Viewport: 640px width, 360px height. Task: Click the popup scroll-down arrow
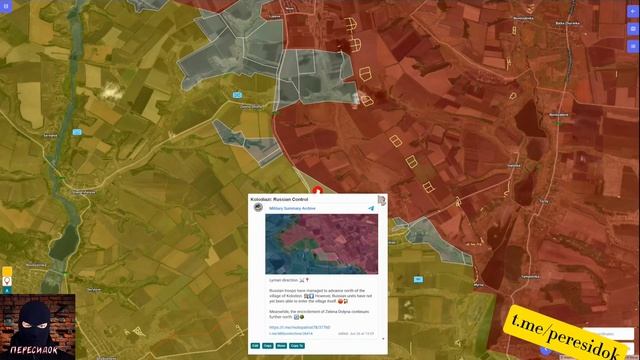(383, 339)
